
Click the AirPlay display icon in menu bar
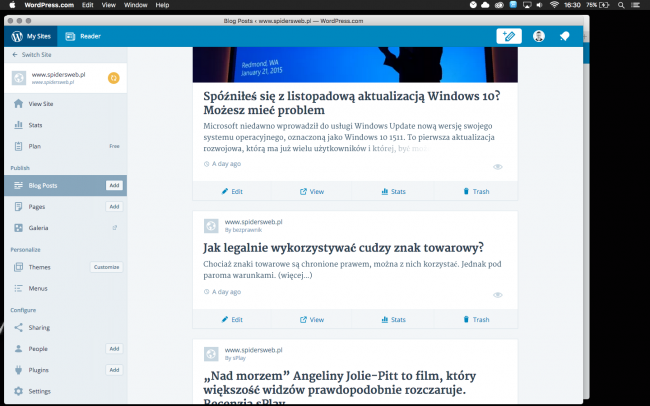coord(526,5)
